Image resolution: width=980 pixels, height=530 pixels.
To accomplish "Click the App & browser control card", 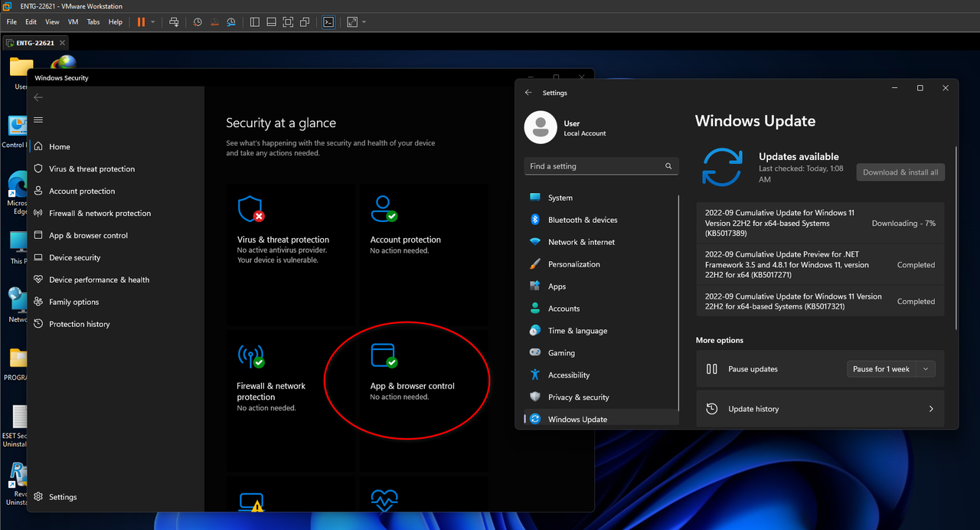I will tap(423, 400).
